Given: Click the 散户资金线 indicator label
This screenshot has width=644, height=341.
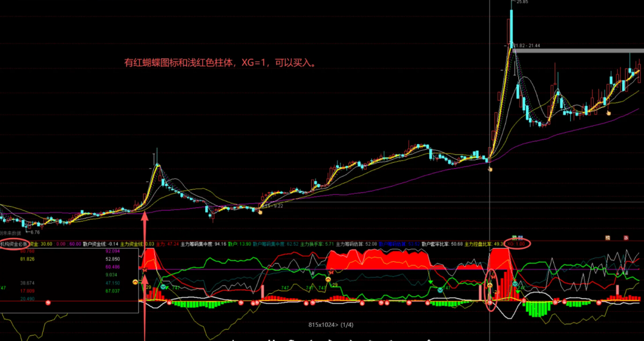Looking at the screenshot, I should tap(94, 244).
